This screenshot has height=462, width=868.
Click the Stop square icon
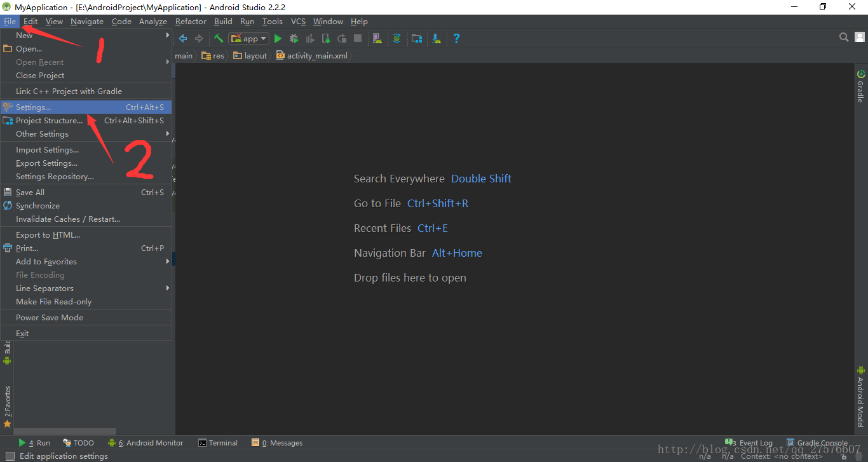pyautogui.click(x=358, y=39)
